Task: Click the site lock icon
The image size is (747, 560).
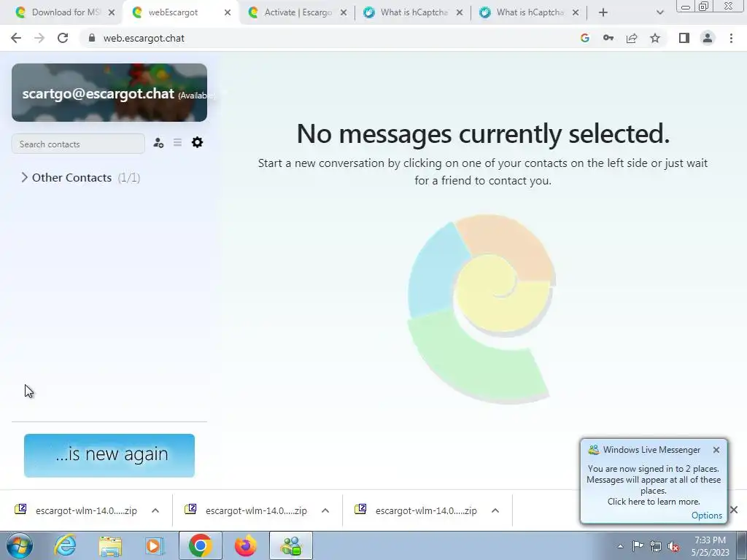Action: (91, 38)
